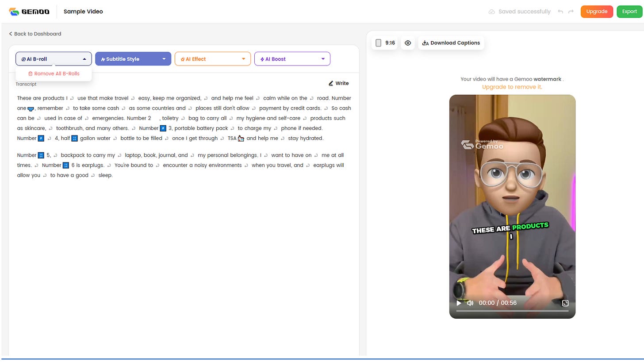Click the word 'toothbrush,' in the transcript

[70, 128]
